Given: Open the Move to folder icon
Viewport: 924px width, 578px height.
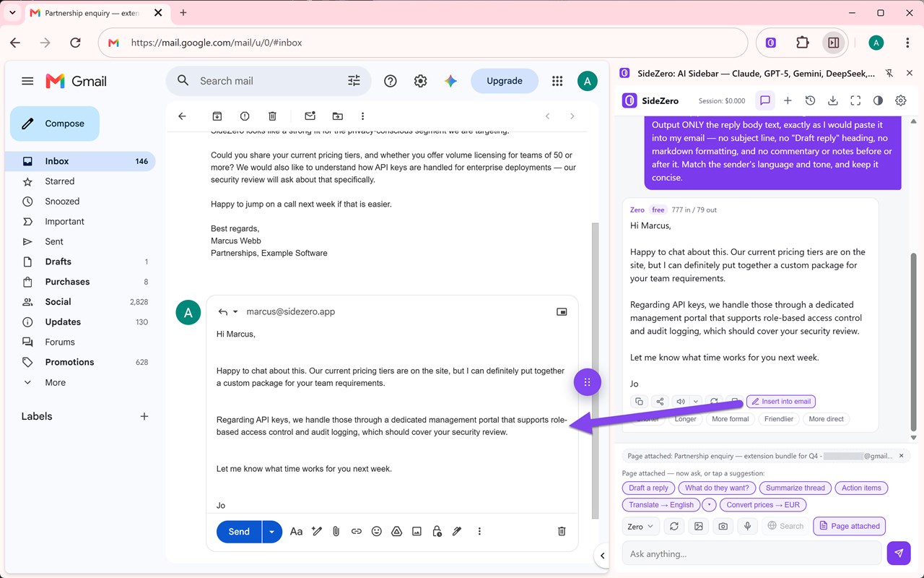Looking at the screenshot, I should (337, 116).
